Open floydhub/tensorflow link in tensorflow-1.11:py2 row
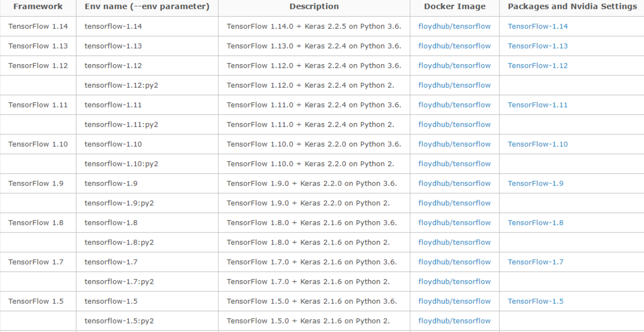The image size is (644, 332). pos(454,124)
